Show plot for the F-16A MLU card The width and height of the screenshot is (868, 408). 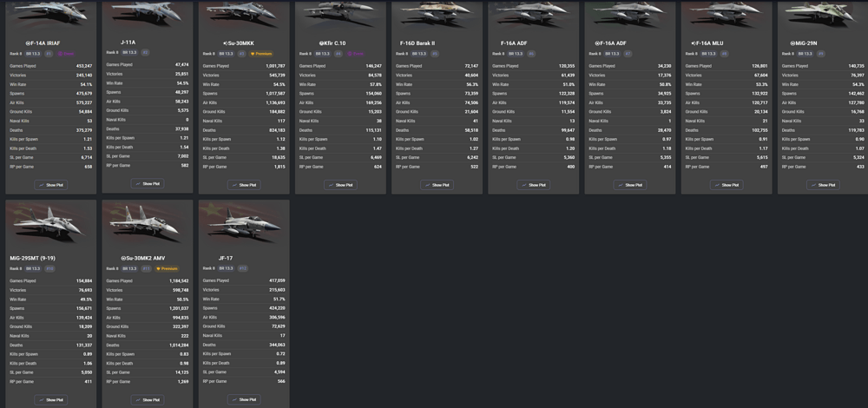point(727,185)
